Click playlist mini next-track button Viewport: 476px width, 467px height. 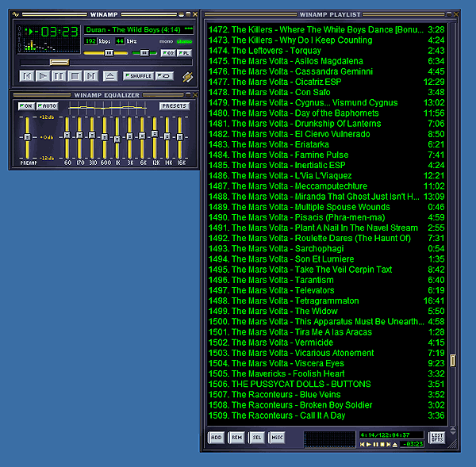point(389,445)
